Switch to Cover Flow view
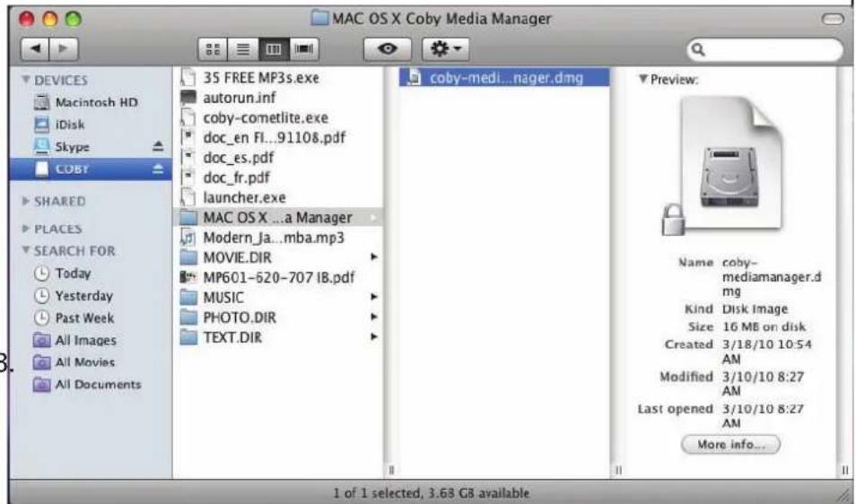This screenshot has width=856, height=504. pos(304,49)
